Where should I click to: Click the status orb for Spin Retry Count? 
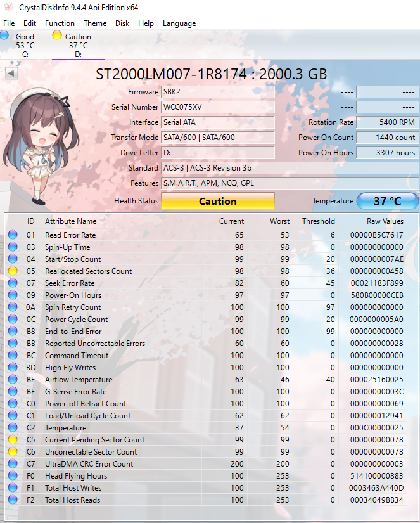tap(13, 307)
